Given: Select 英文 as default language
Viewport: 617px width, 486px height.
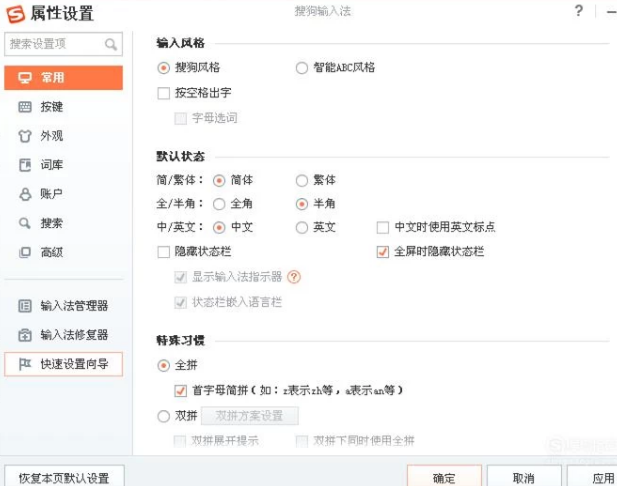Looking at the screenshot, I should pos(302,227).
